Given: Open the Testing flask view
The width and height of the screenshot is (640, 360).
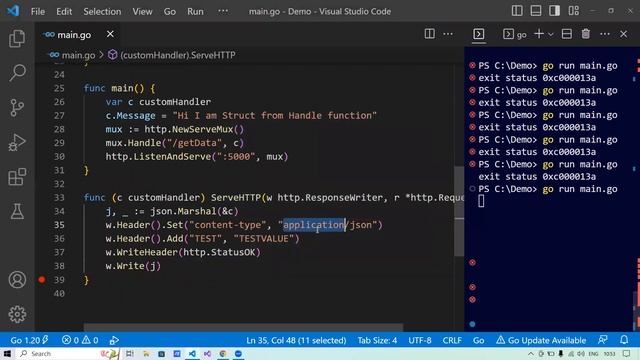Looking at the screenshot, I should (x=17, y=211).
